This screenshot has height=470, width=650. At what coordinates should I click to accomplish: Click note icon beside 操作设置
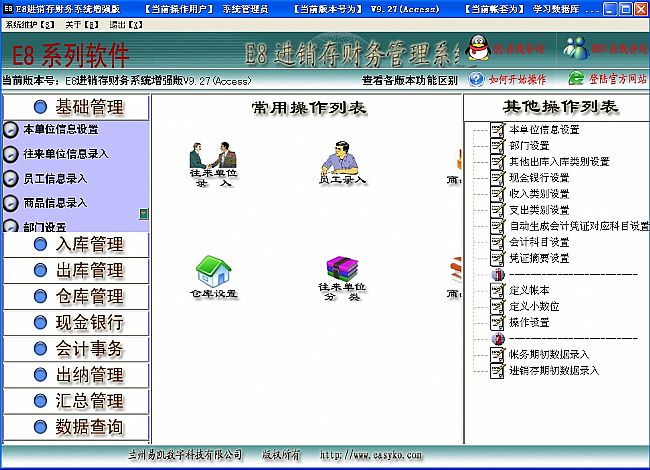pos(497,322)
